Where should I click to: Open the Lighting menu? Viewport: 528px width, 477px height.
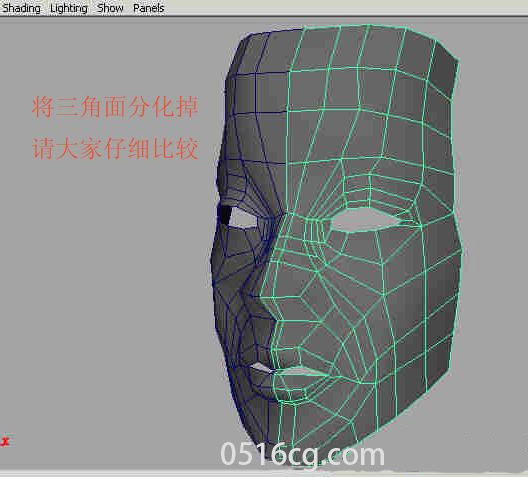69,8
